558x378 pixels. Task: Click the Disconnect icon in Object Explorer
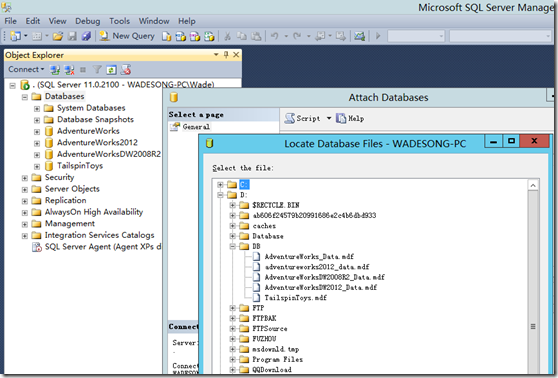(x=69, y=70)
